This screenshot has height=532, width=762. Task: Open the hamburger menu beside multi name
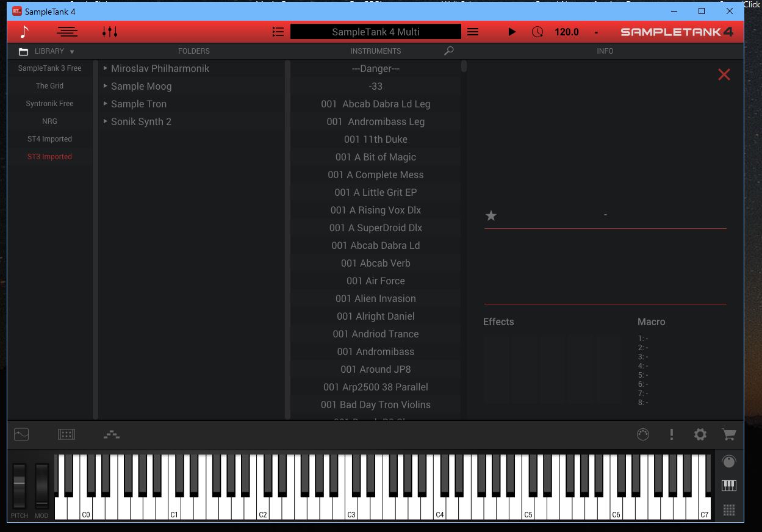(x=473, y=32)
